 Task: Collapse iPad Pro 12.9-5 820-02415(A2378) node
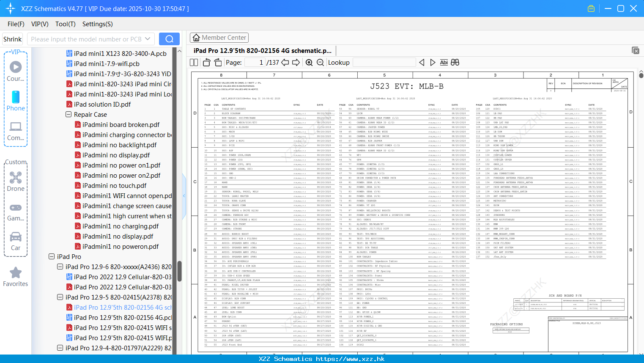click(x=60, y=297)
